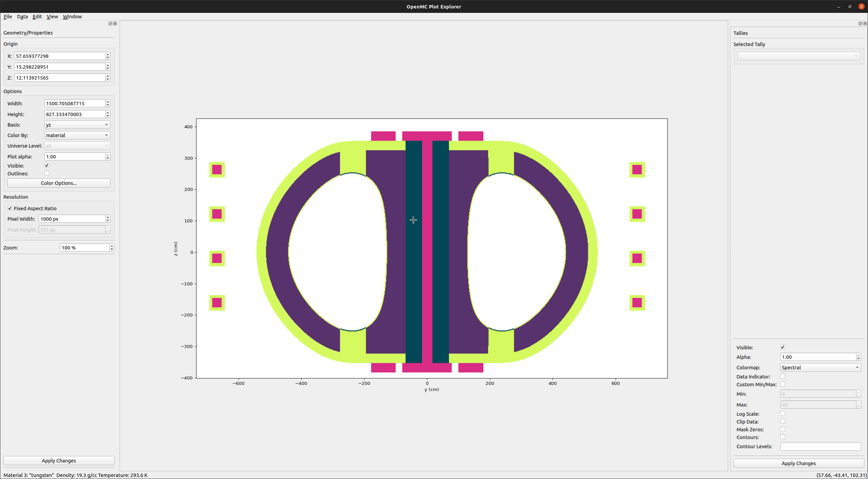The height and width of the screenshot is (479, 868).
Task: Increment the Origin X value stepper
Action: (108, 54)
